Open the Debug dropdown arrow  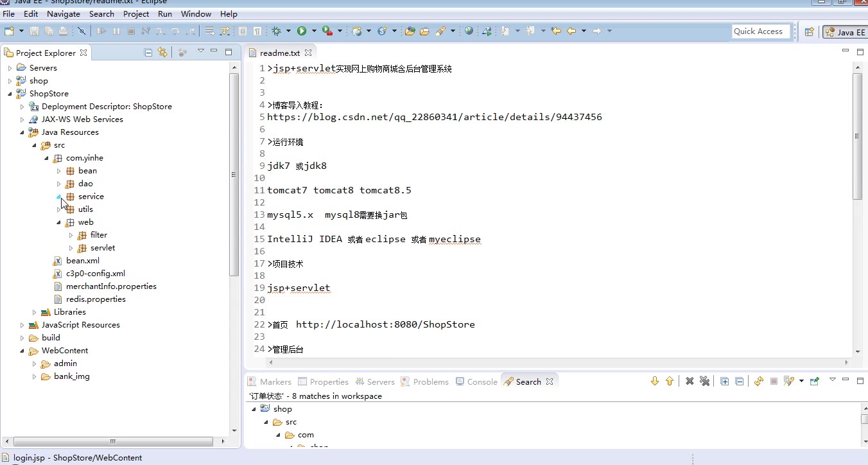pyautogui.click(x=288, y=31)
